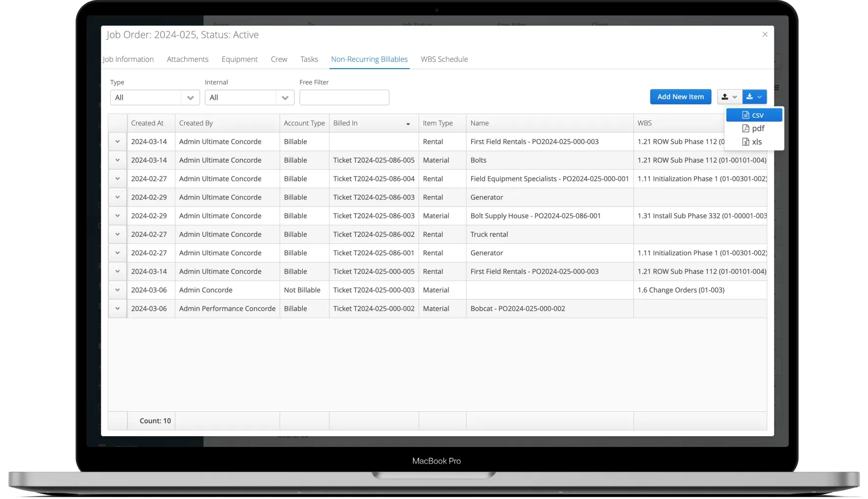868x499 pixels.
Task: Click the Billed In sort arrow
Action: (408, 124)
